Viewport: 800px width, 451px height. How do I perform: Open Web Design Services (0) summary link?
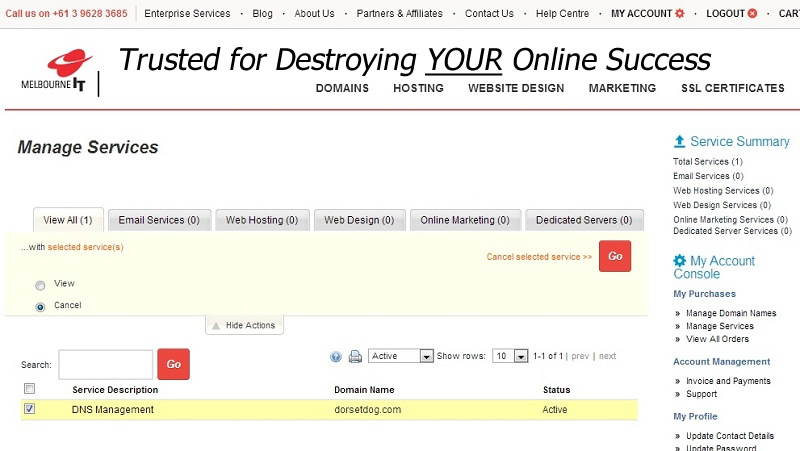(x=722, y=205)
